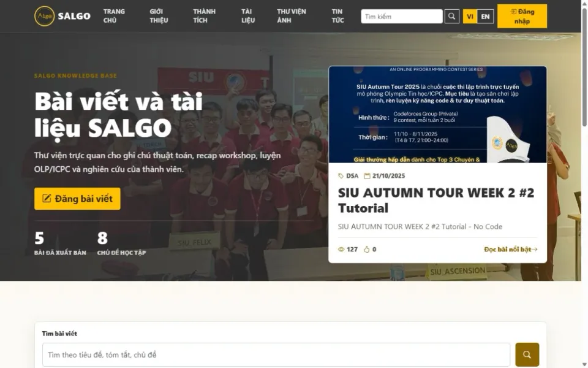
Task: Click the SALGO KNOWLEDGE BASE label
Action: [75, 75]
